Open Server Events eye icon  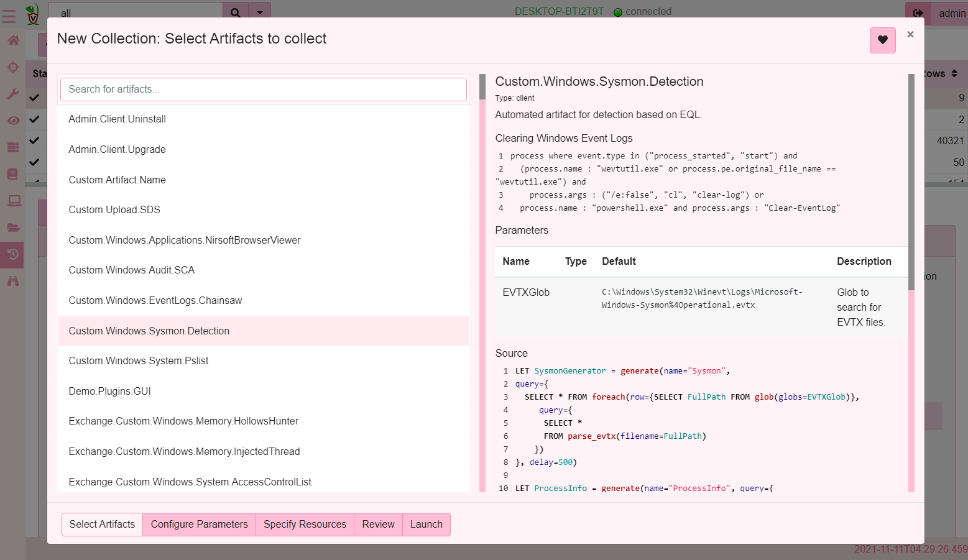[13, 121]
